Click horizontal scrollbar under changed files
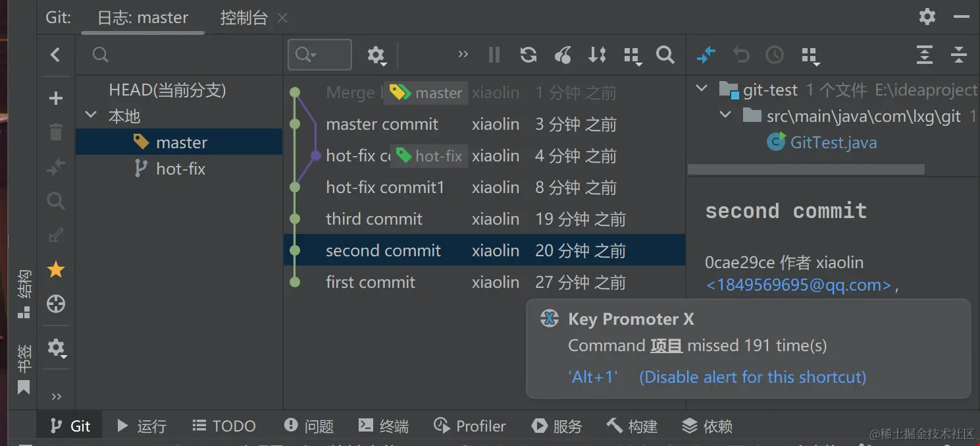This screenshot has width=980, height=446. (x=806, y=170)
